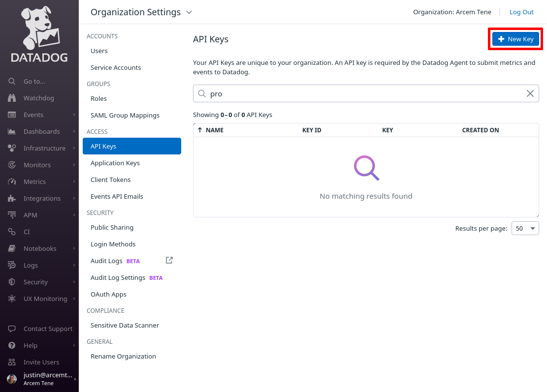547x392 pixels.
Task: Expand the justin@arcemt account menu arrow
Action: [75, 379]
